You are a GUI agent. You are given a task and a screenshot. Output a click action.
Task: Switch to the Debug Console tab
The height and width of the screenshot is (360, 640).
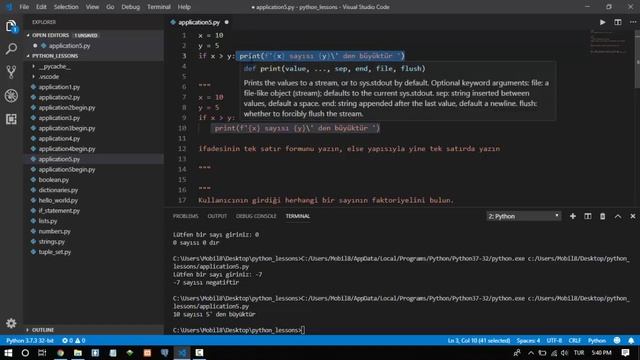[256, 216]
